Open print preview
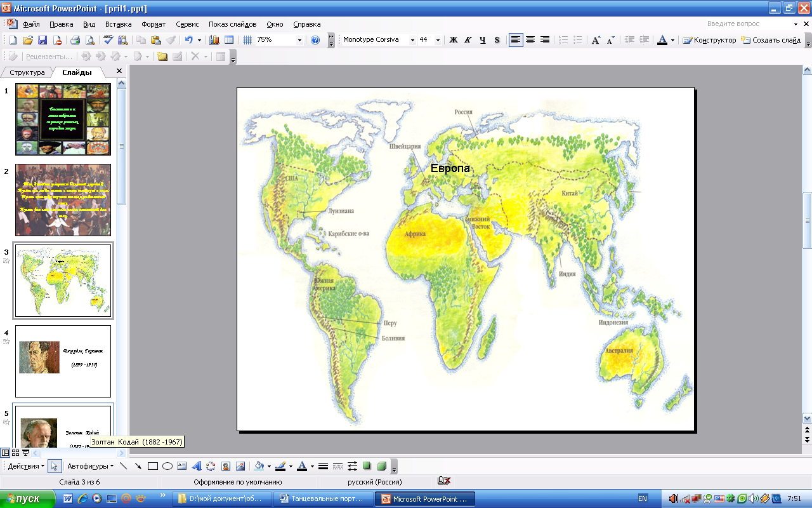 click(x=90, y=40)
